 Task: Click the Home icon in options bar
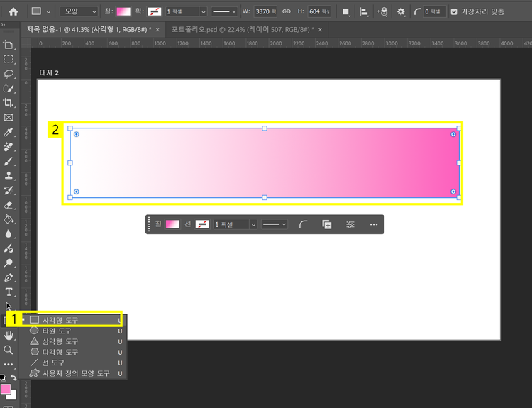tap(13, 11)
